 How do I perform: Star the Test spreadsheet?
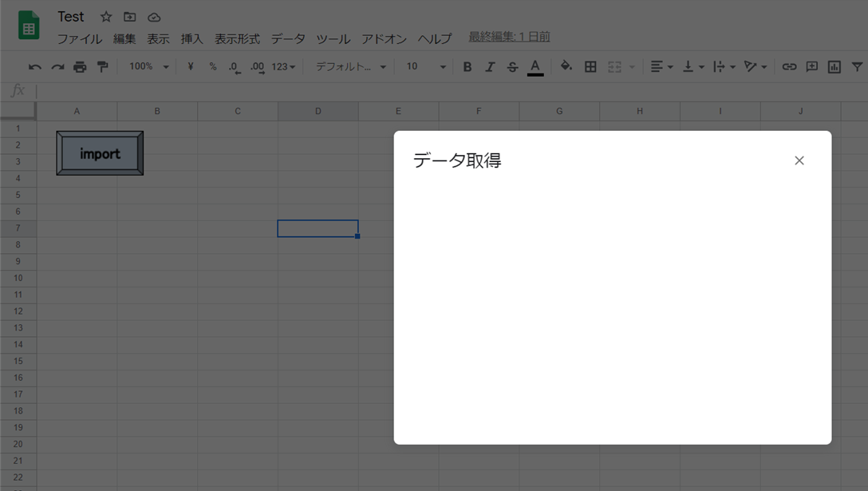click(x=106, y=18)
